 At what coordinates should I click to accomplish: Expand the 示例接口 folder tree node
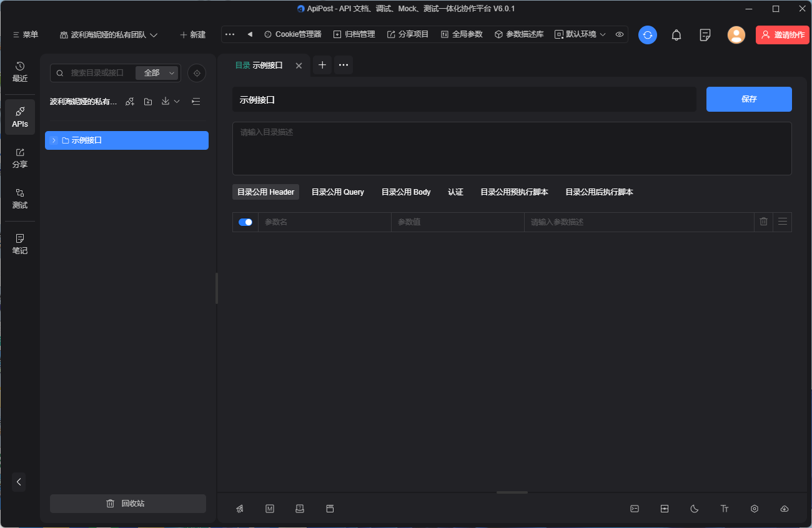[x=54, y=140]
